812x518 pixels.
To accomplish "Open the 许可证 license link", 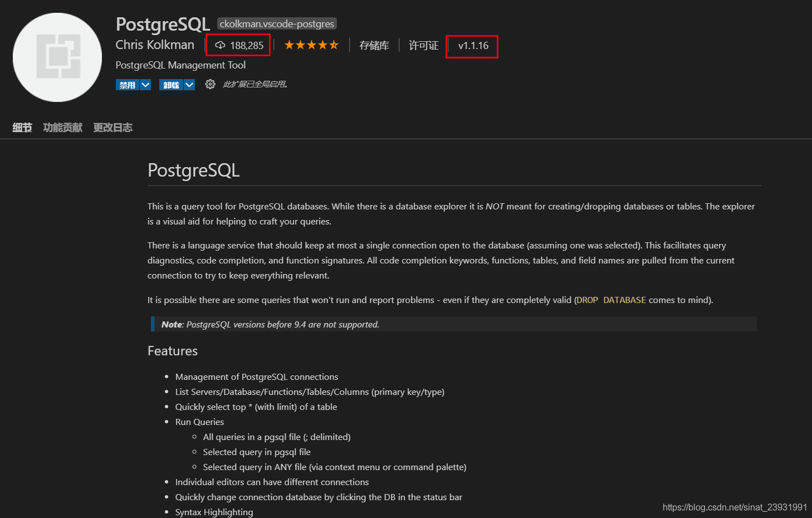I will coord(423,45).
